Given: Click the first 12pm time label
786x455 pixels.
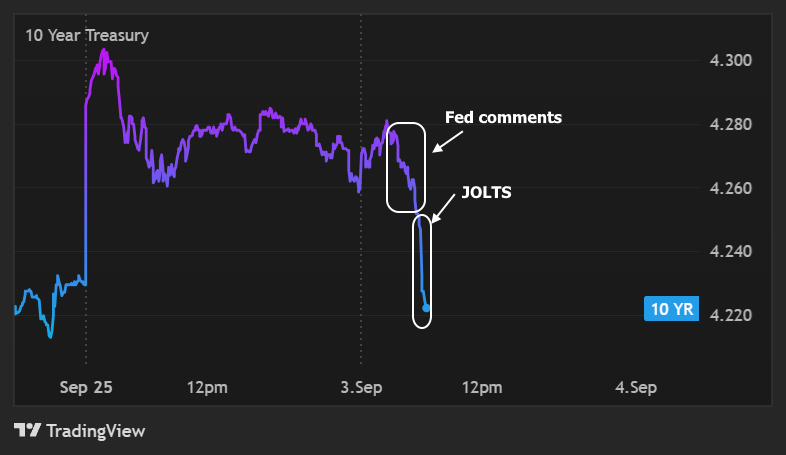Looking at the screenshot, I should point(207,388).
